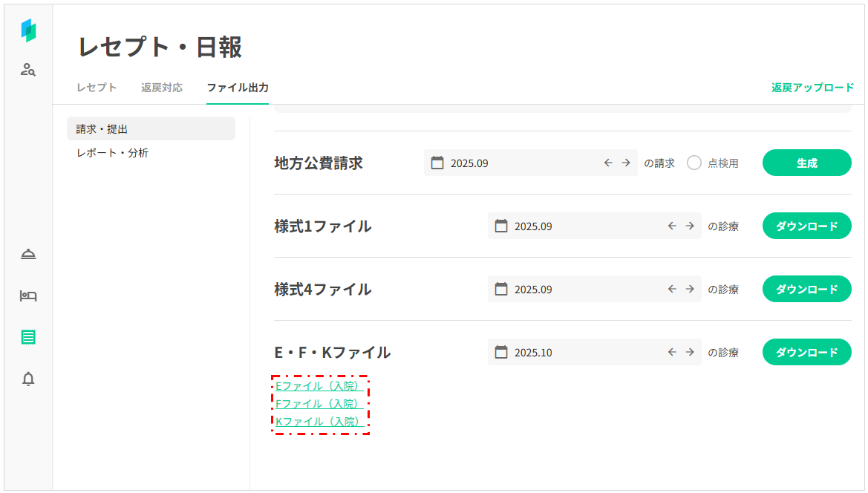Advance to next month for 様式4ファイル

click(690, 289)
